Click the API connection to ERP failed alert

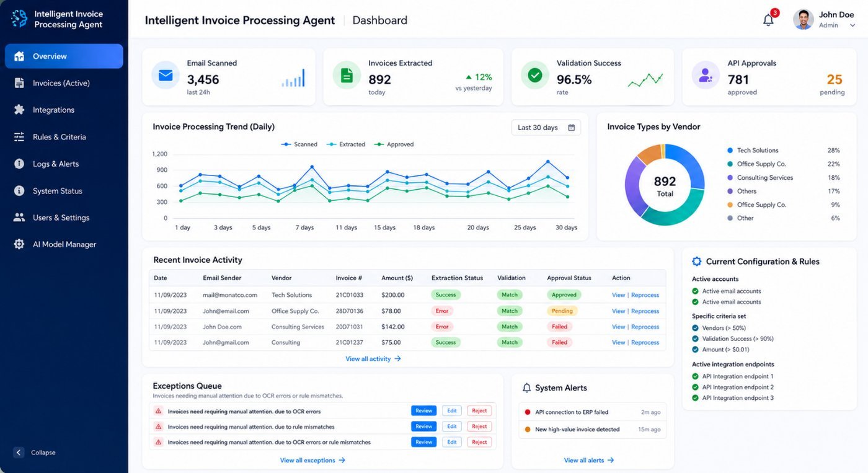(592, 412)
